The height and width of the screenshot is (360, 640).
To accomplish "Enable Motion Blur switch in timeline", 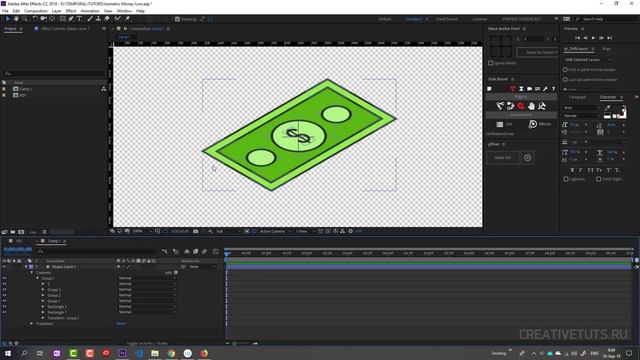I will (x=204, y=251).
